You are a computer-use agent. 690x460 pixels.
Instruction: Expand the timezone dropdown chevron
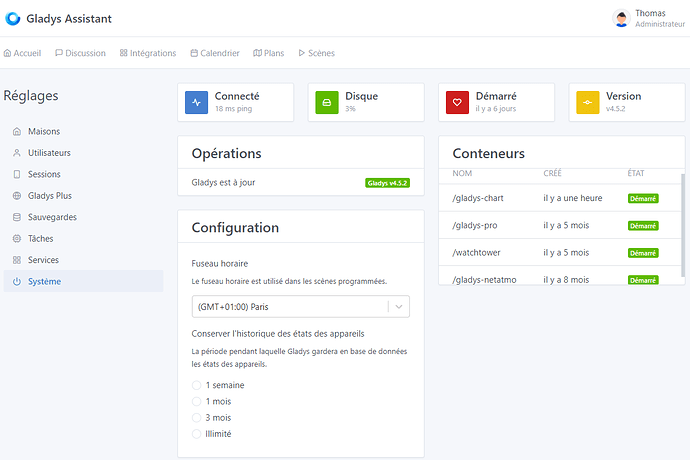[x=399, y=307]
